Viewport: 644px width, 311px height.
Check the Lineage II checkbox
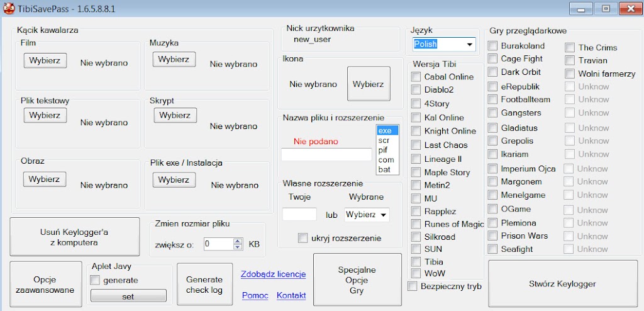point(416,159)
